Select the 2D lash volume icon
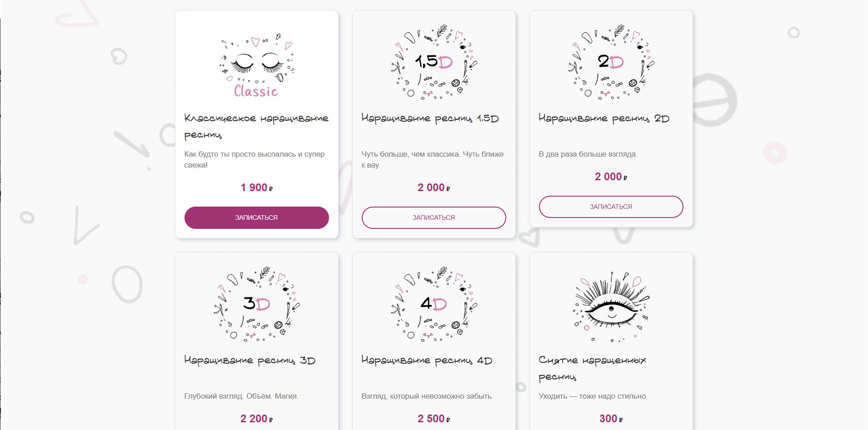 pos(611,62)
